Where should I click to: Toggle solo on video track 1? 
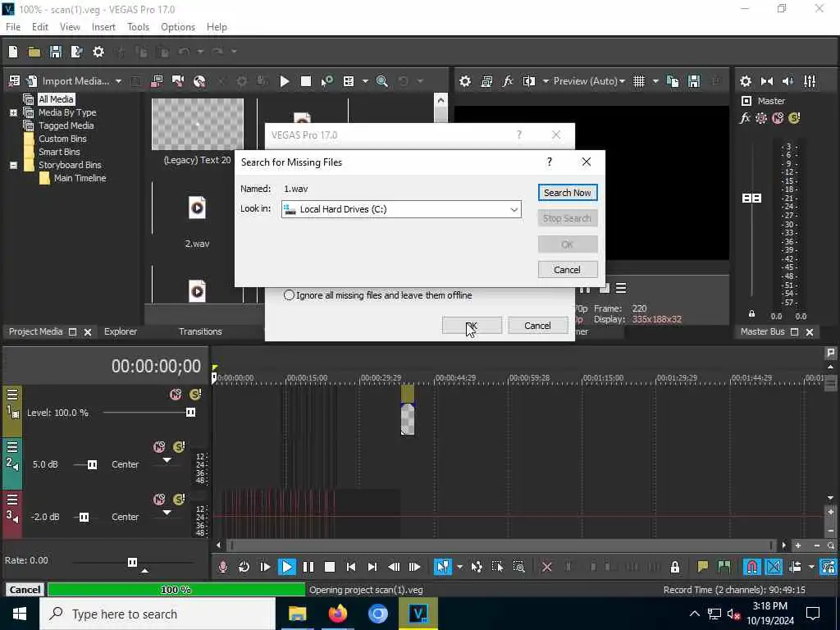[x=195, y=395]
